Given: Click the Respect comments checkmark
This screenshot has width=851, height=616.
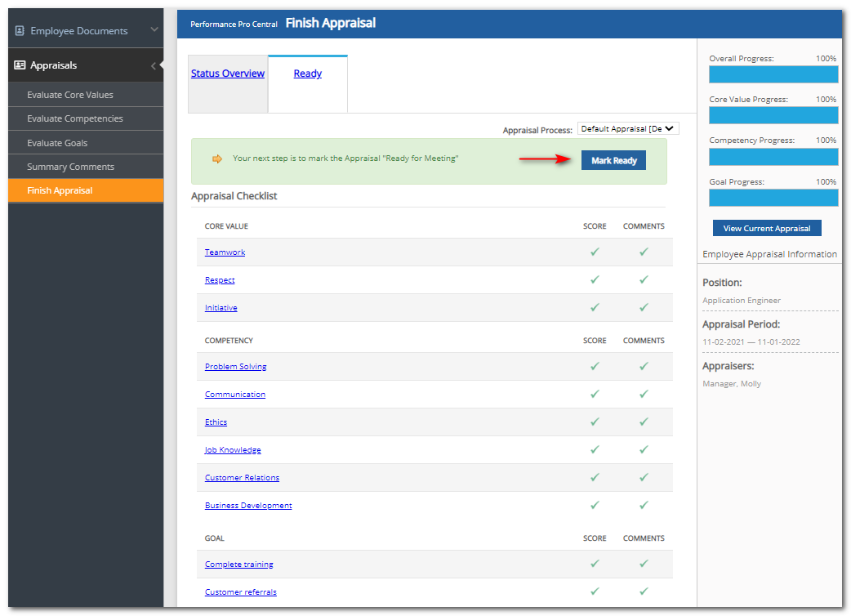Looking at the screenshot, I should click(x=644, y=280).
